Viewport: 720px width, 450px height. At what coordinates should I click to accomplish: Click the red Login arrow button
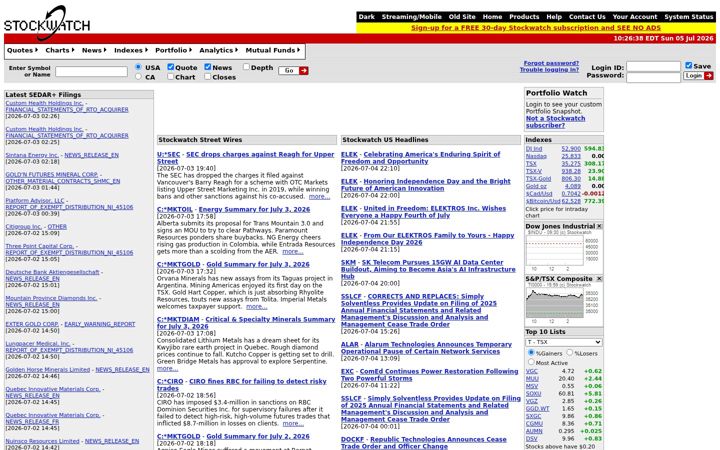tap(709, 76)
